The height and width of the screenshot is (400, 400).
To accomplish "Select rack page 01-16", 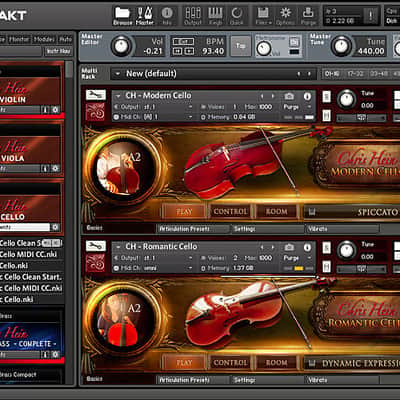I will pyautogui.click(x=332, y=74).
